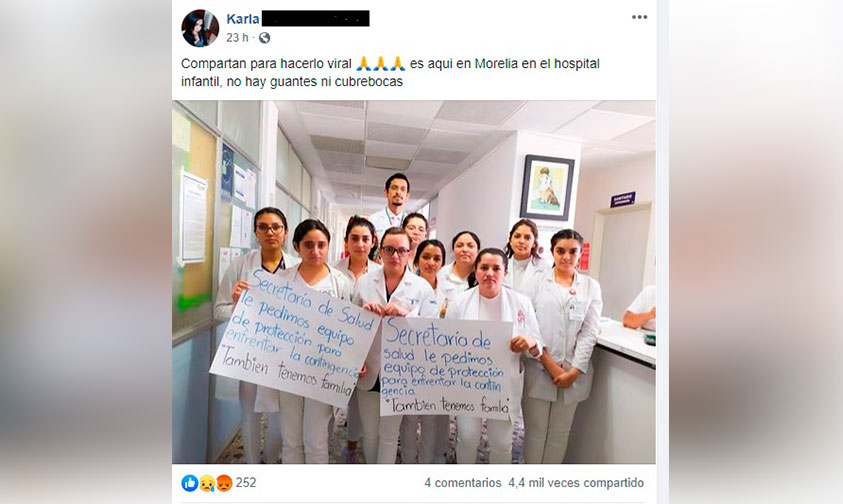This screenshot has width=843, height=504.
Task: Open the post's 23 h timestamp
Action: pos(237,38)
